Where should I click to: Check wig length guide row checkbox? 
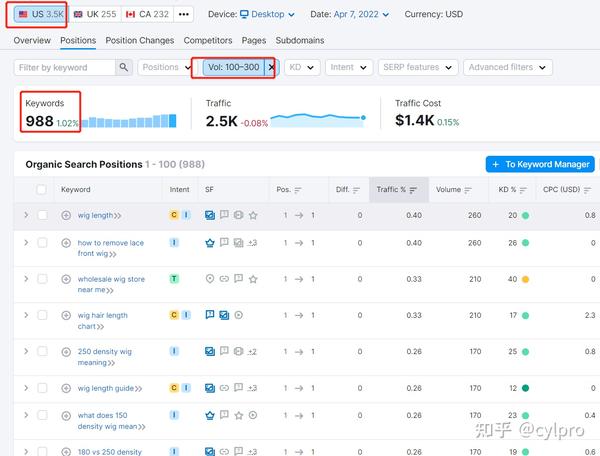tap(42, 388)
